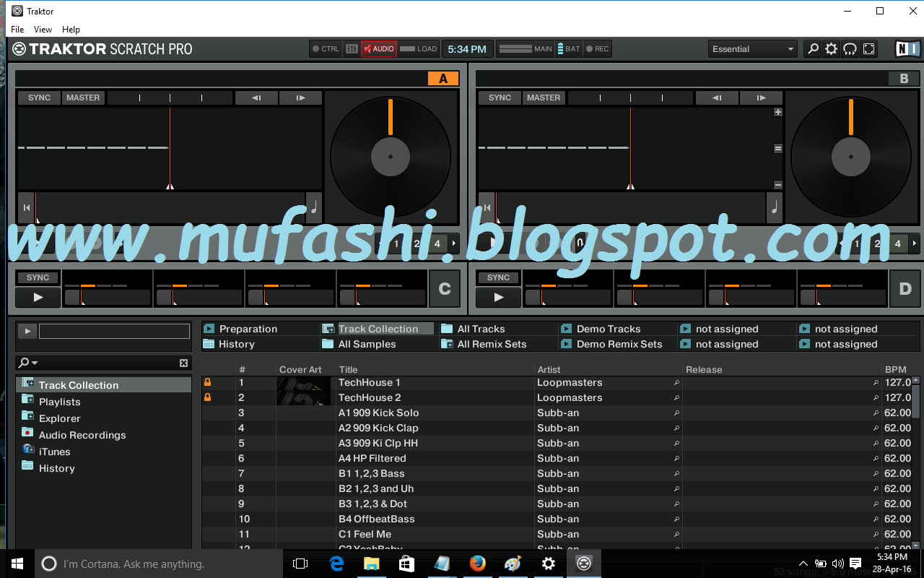Reset Deck B waveform zoom equals icon
The image size is (924, 578).
pos(778,148)
